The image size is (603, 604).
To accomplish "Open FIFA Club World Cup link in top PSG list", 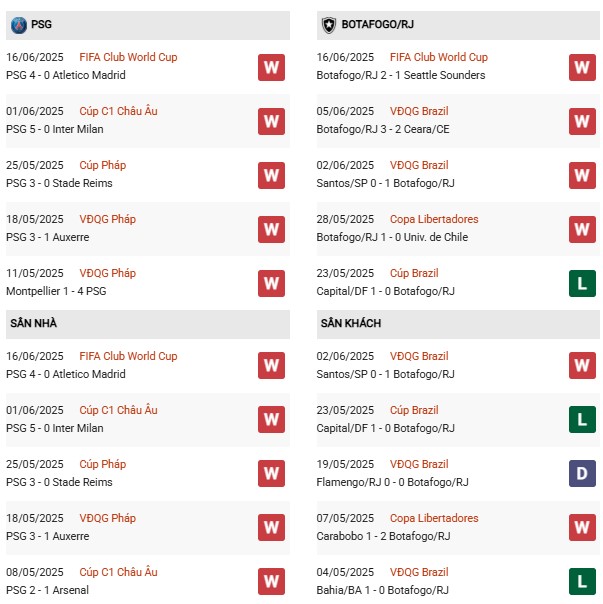I will (x=128, y=57).
